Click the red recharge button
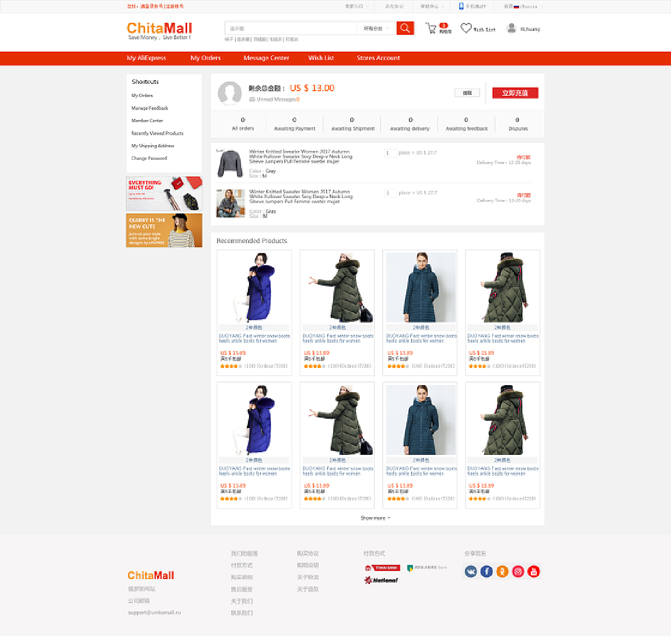Viewport: 671px width, 644px height. [515, 93]
